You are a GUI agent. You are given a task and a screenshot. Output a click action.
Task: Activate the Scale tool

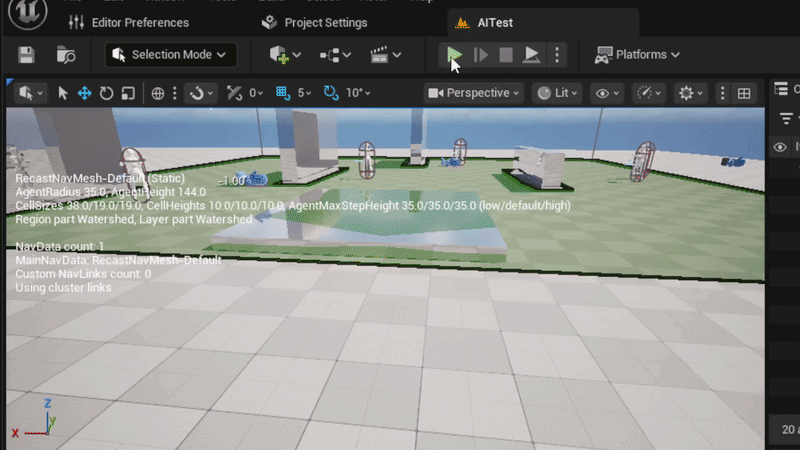point(128,93)
